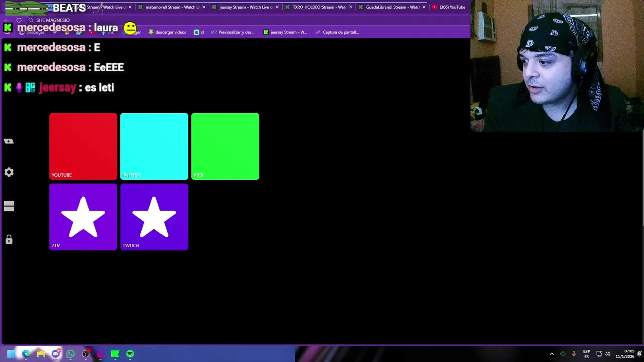Click the chat message 'EeEEE'
Viewport: 644px width, 362px height.
coord(109,67)
